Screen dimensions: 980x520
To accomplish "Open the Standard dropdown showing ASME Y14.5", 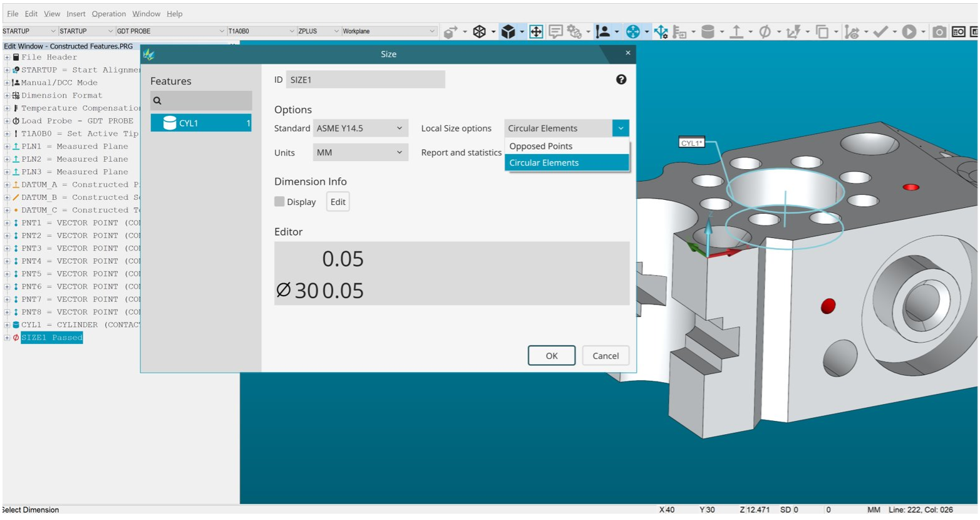I will (x=360, y=128).
